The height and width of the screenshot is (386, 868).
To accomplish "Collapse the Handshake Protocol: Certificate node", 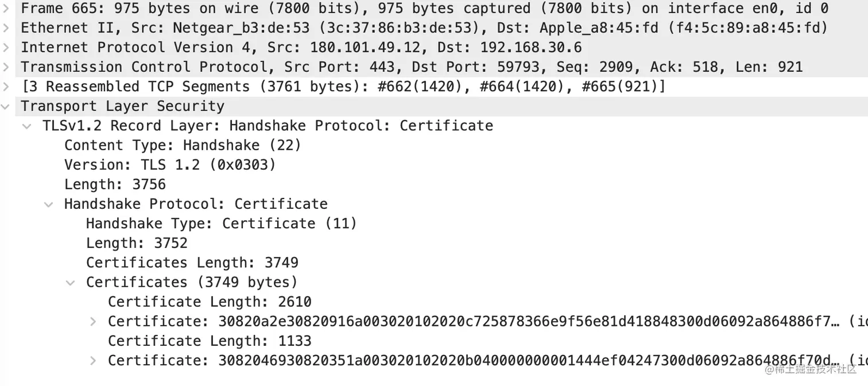I will click(49, 204).
